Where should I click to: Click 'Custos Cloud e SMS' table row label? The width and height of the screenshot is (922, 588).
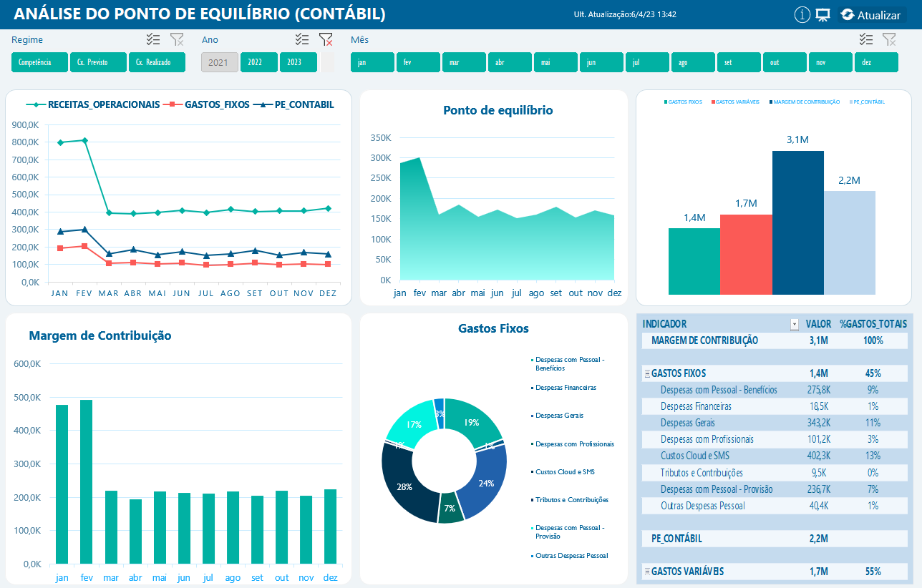[x=697, y=456]
